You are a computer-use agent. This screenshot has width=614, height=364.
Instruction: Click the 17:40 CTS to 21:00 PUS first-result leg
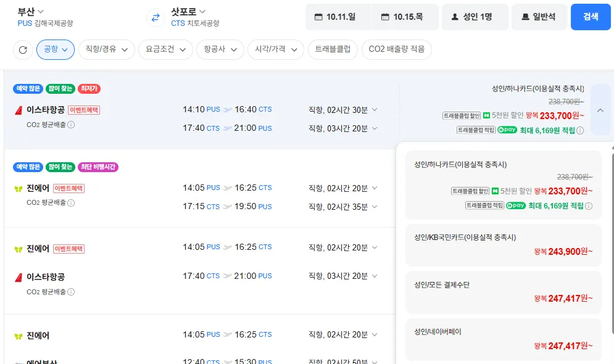coord(227,128)
